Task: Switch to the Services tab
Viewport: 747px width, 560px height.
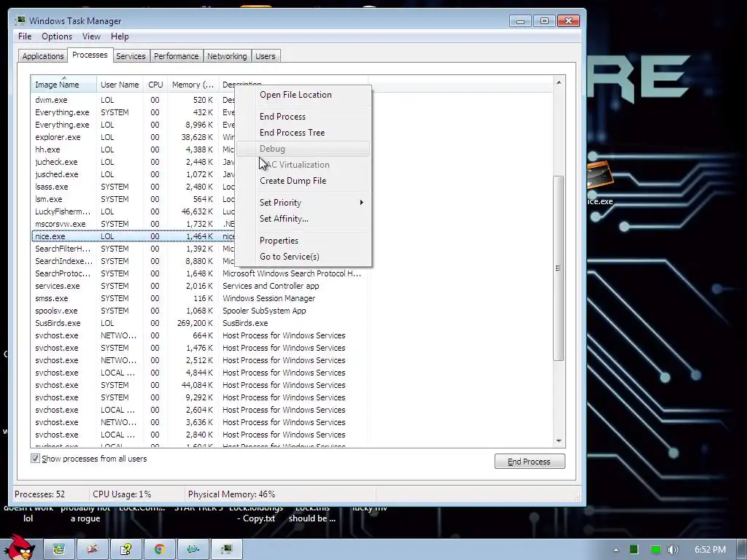Action: tap(131, 55)
